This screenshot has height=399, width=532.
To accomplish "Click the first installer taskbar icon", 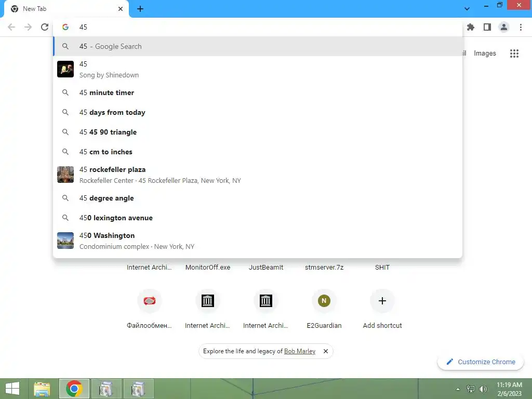I will point(107,389).
